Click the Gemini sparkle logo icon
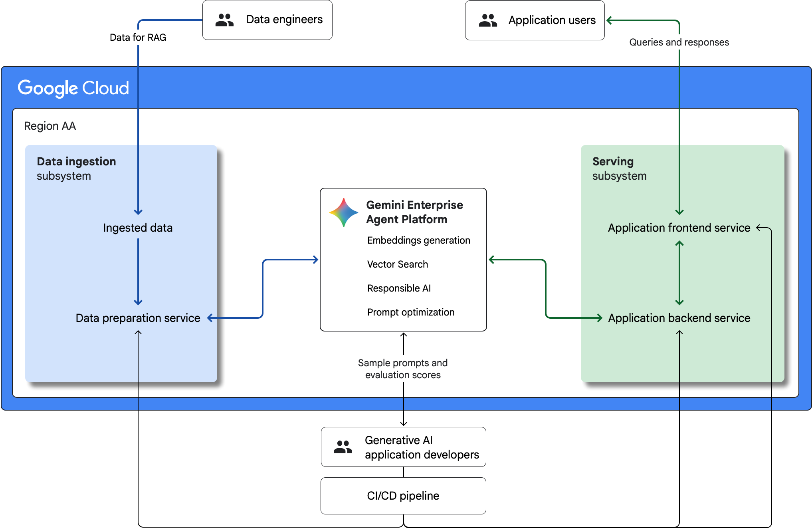This screenshot has width=812, height=528. coord(343,212)
